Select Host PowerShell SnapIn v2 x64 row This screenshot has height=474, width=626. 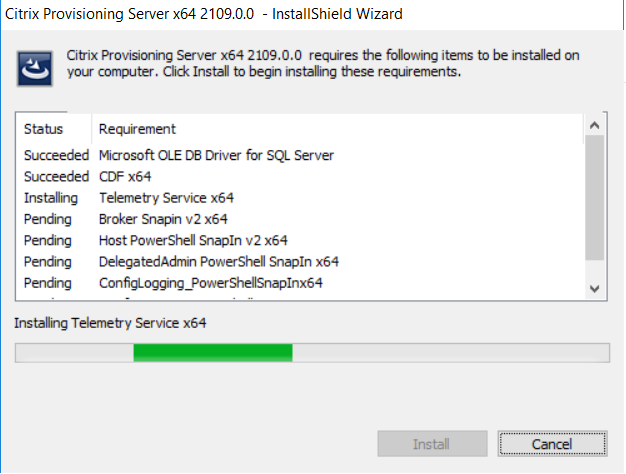(299, 240)
